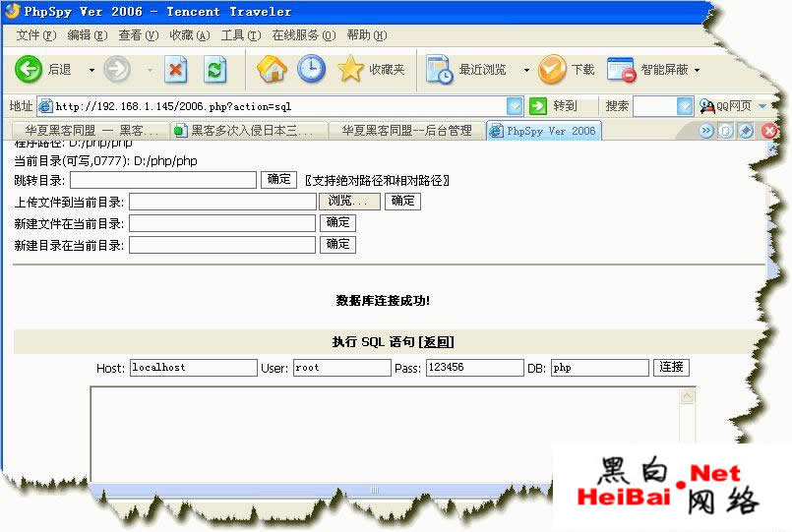This screenshot has height=532, width=792.
Task: Switch to the 华夏黑客同盟 — 黑客 tab
Action: [x=91, y=131]
